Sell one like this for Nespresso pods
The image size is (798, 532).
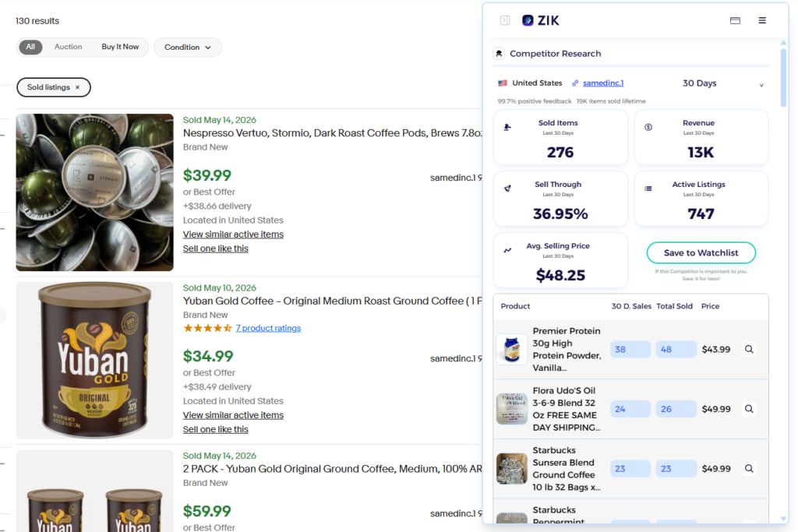[x=216, y=248]
